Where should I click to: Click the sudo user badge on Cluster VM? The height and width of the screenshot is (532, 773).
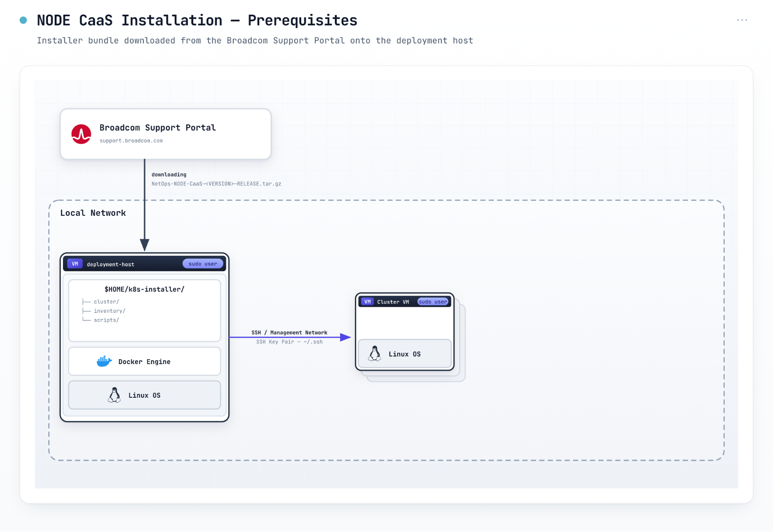433,302
